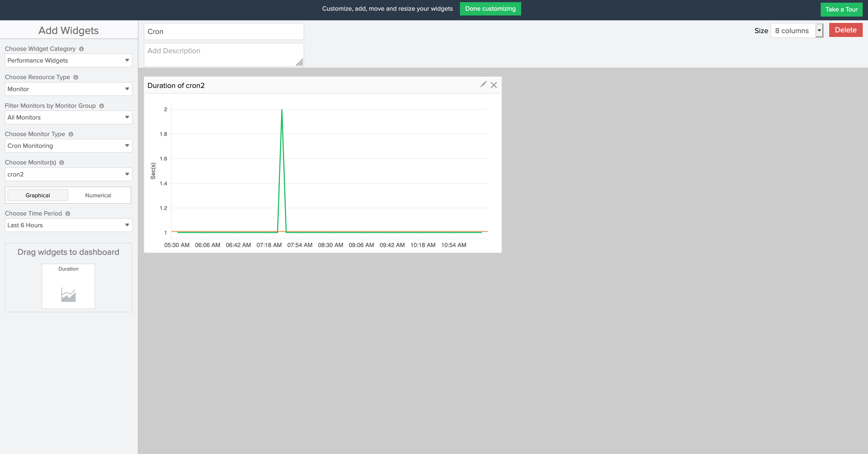Click the pencil edit icon on Duration widget

pos(483,84)
